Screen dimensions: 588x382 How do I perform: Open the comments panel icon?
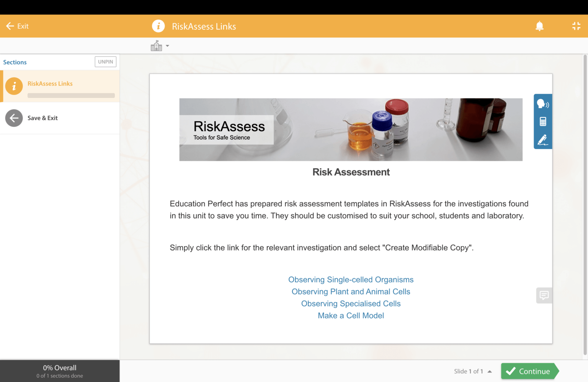pyautogui.click(x=544, y=295)
